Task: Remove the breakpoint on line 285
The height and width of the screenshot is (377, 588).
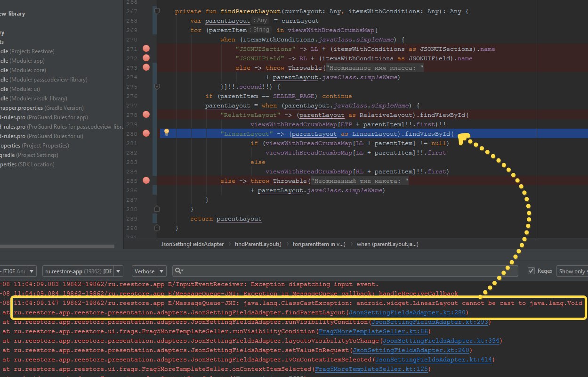Action: click(x=146, y=180)
